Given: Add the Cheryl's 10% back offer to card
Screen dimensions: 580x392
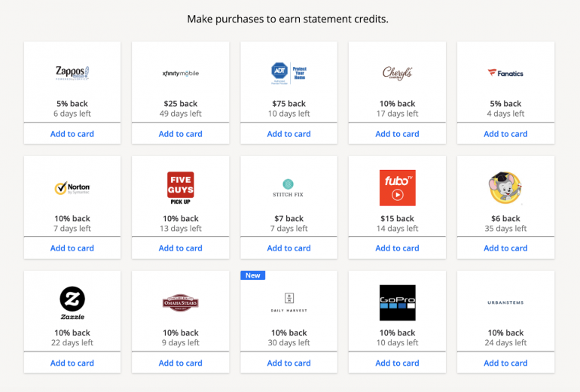Looking at the screenshot, I should [x=398, y=134].
